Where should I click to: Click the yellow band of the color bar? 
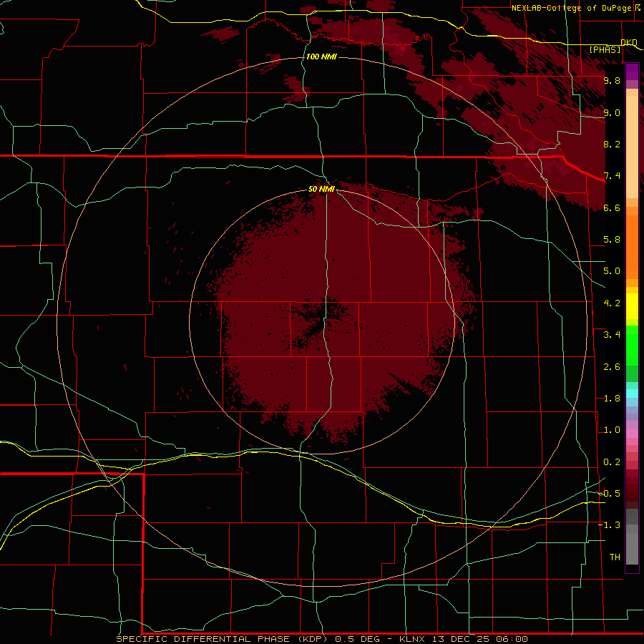tap(632, 306)
